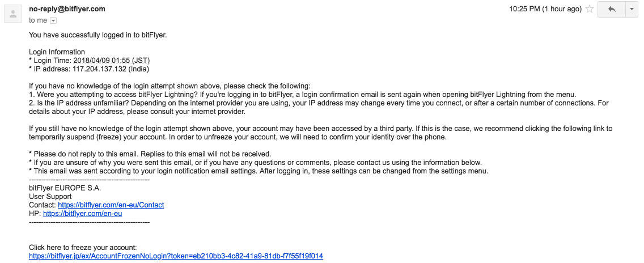Star this email from bitFlyer
This screenshot has width=644, height=263.
click(x=590, y=9)
